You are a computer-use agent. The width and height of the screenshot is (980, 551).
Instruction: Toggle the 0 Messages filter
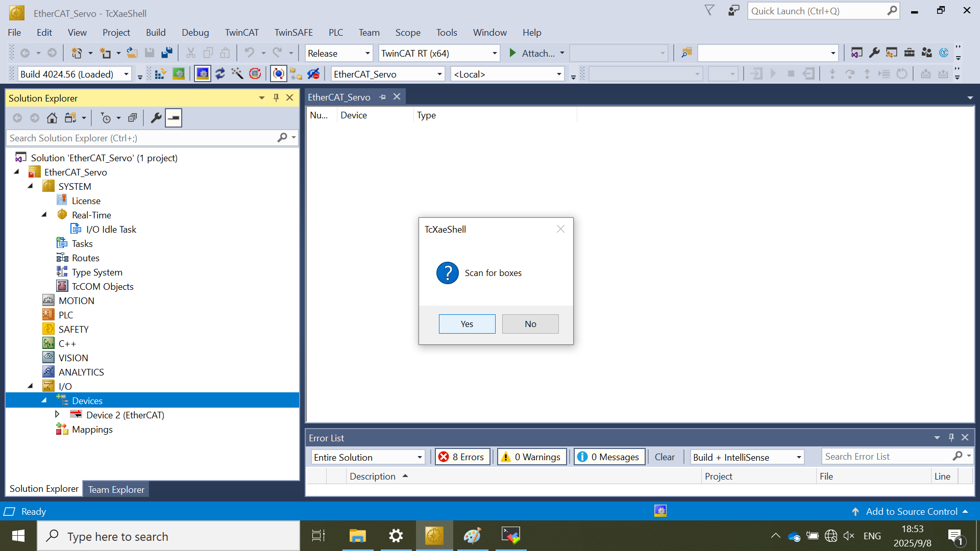point(609,457)
